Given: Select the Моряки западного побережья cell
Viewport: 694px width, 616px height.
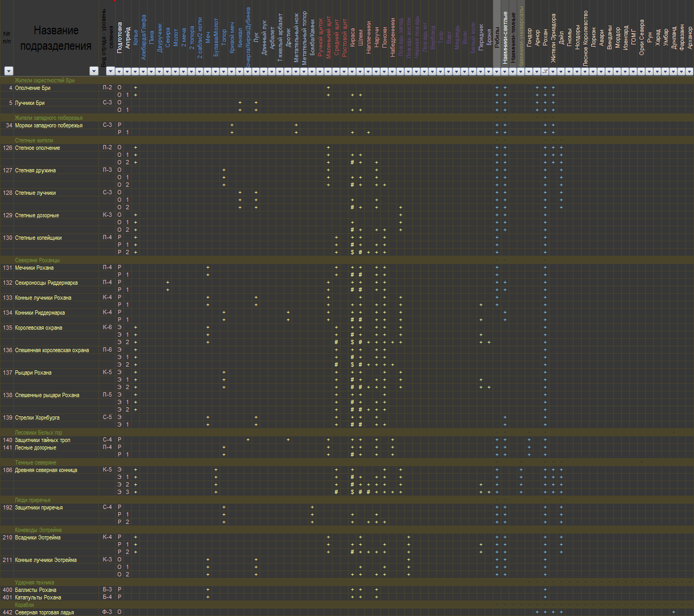Looking at the screenshot, I should coord(56,125).
